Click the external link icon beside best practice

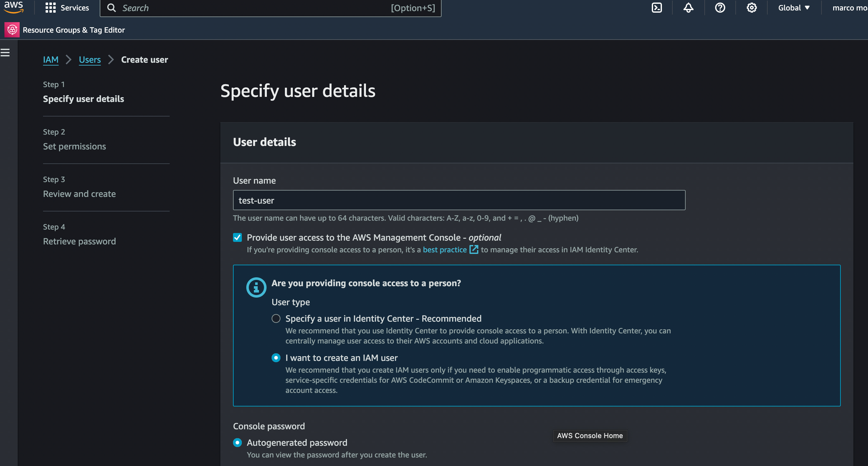tap(474, 250)
